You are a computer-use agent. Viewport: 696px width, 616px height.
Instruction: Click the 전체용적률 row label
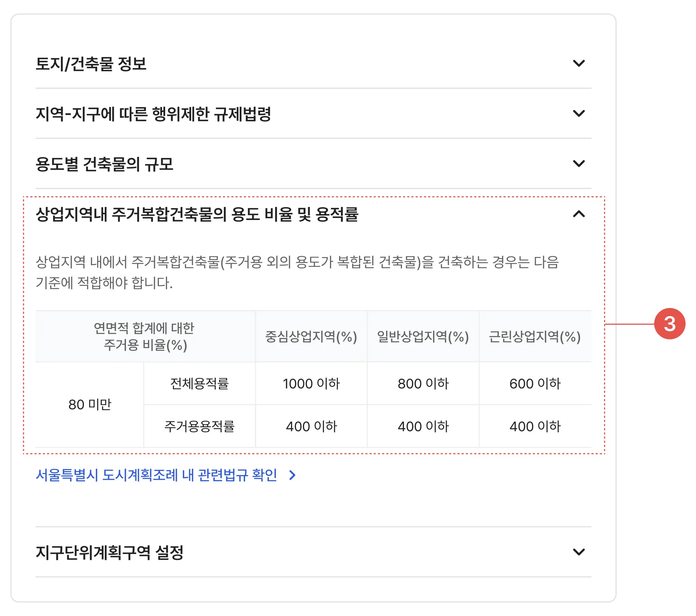click(199, 383)
